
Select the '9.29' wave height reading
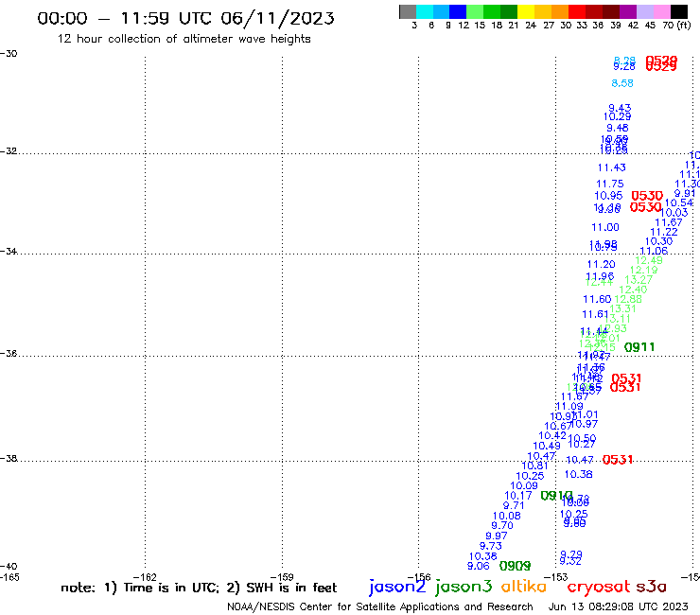coord(571,554)
